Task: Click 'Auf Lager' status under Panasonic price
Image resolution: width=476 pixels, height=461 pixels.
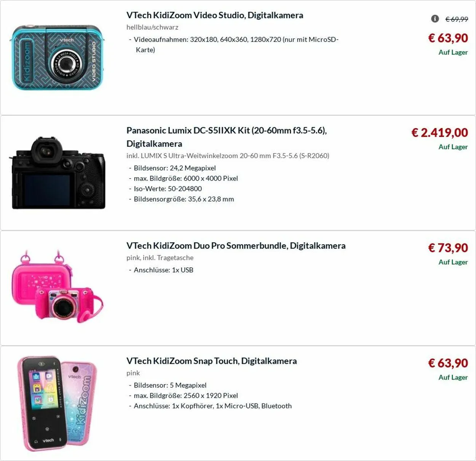Action: pyautogui.click(x=453, y=147)
